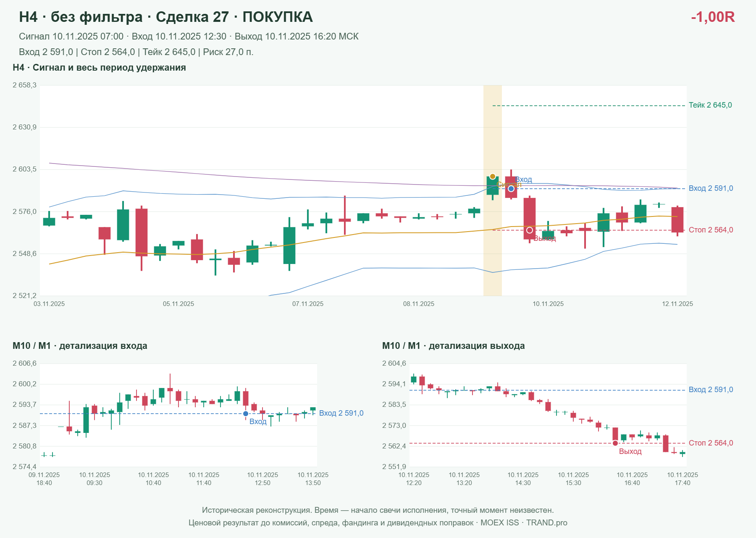The image size is (756, 538).
Task: Click the 08.11.2025 date axis label
Action: click(419, 304)
